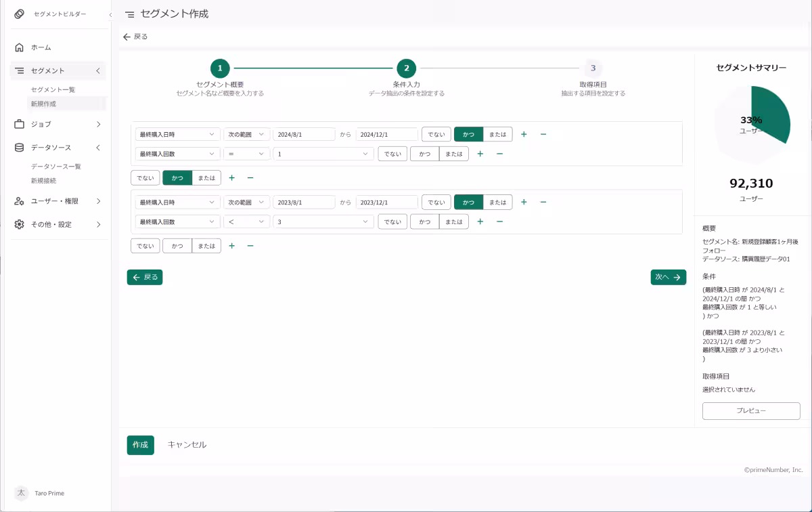Open セグメント一覧 in the sidebar

click(x=53, y=89)
